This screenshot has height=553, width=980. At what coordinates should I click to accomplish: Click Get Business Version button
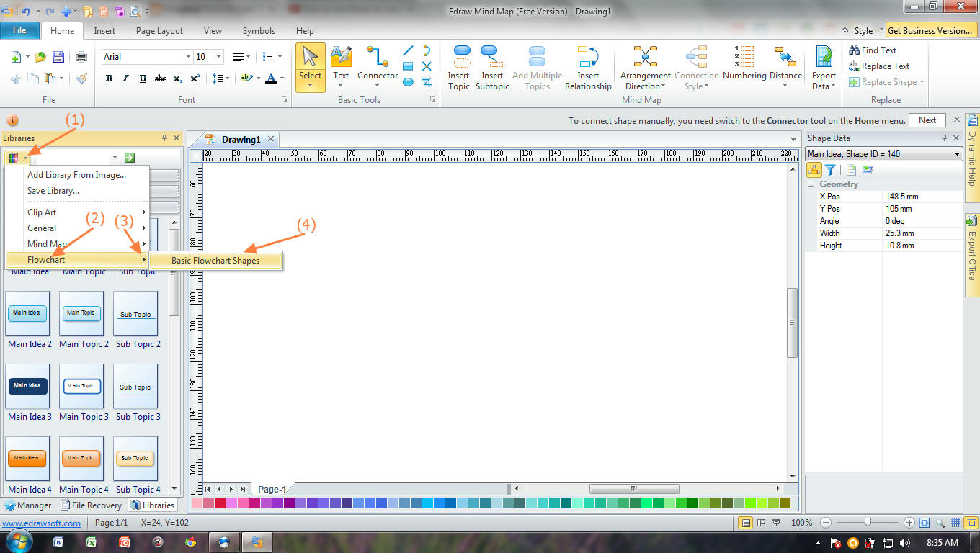pos(930,31)
